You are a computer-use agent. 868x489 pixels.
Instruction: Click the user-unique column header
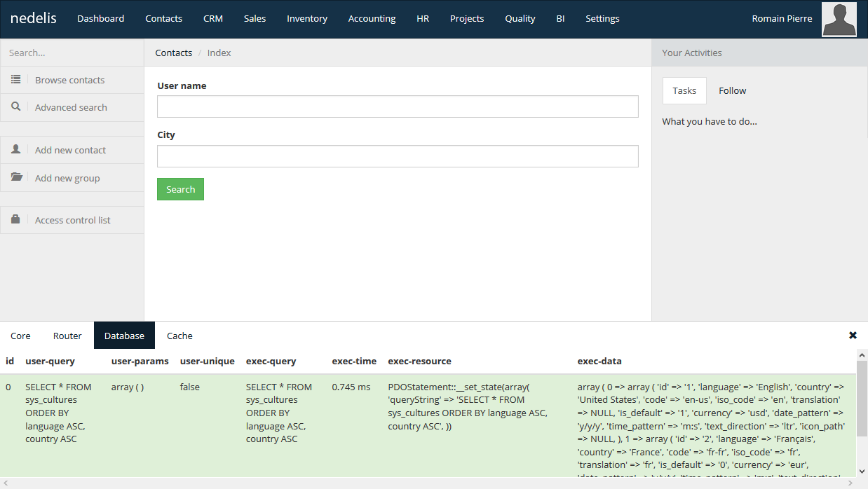click(208, 361)
